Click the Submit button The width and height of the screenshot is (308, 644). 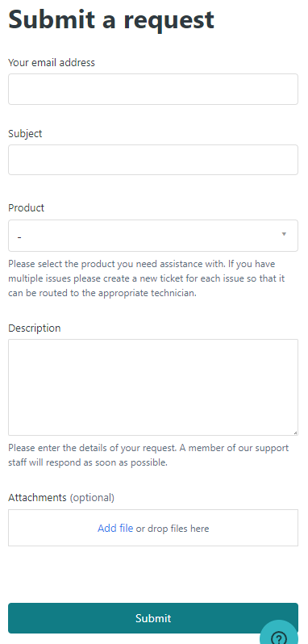[x=153, y=618]
